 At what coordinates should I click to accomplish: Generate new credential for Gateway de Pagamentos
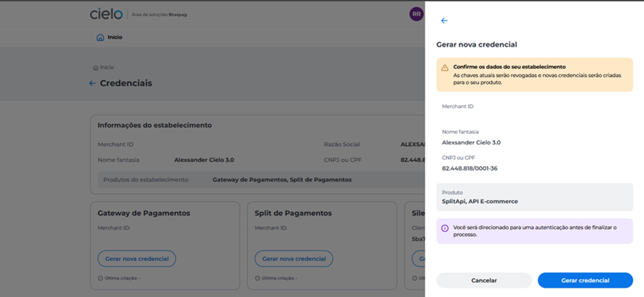click(x=137, y=259)
